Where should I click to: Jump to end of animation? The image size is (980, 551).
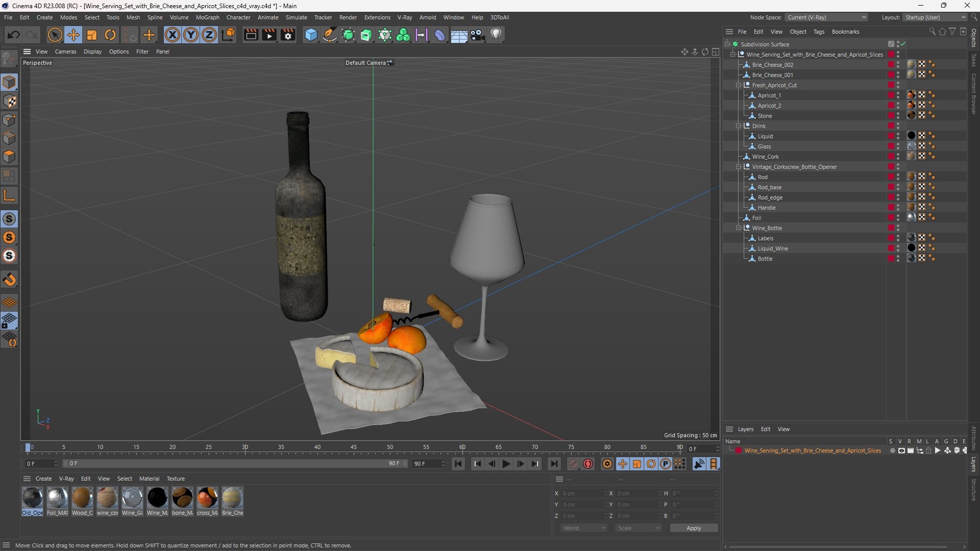[x=554, y=464]
